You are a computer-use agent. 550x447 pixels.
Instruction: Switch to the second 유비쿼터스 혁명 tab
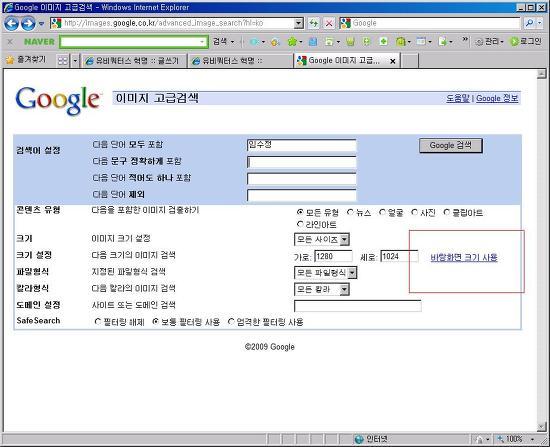coord(240,61)
